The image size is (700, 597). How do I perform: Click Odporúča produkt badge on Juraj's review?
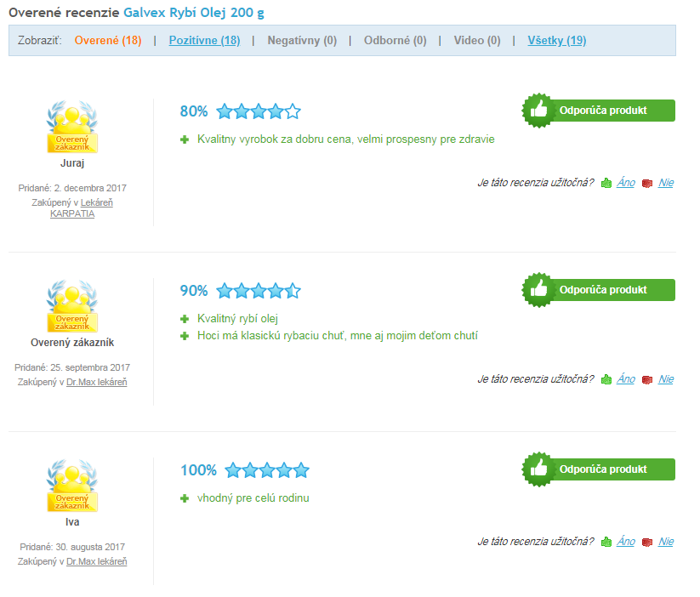click(x=599, y=111)
